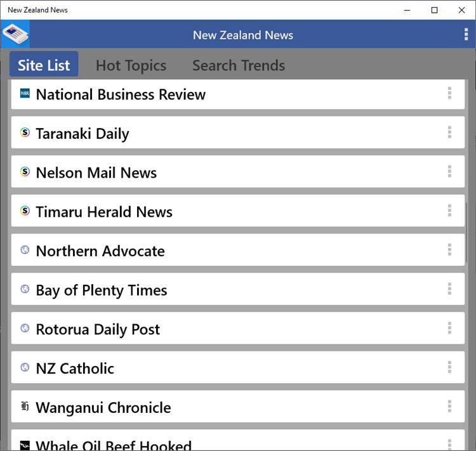
Task: Click the New Zealand News header title
Action: click(243, 35)
